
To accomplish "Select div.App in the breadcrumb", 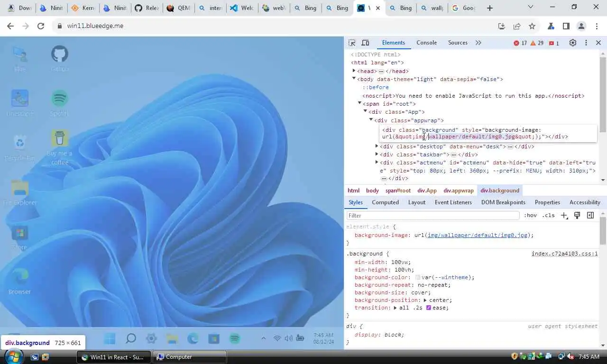I will (x=427, y=191).
